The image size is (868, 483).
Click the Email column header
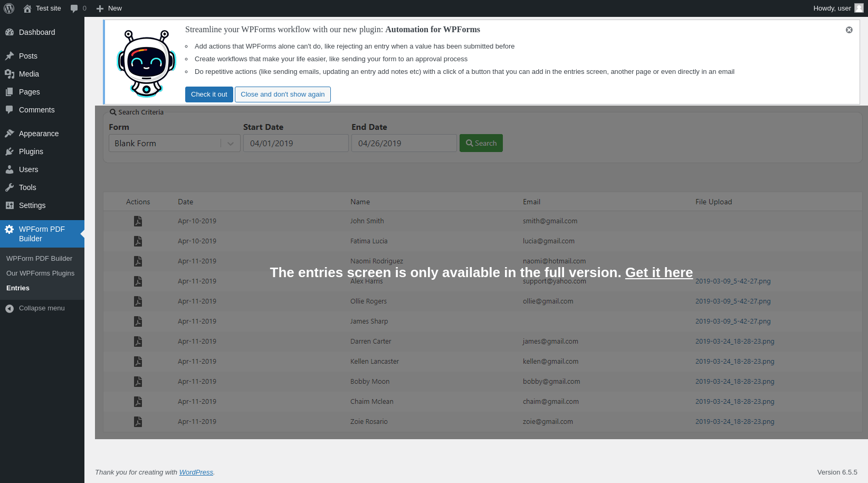click(531, 202)
